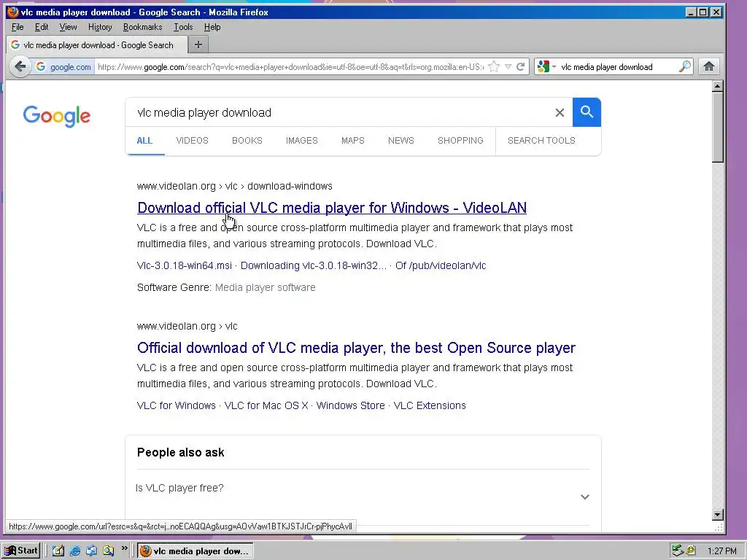Click the scrollbar up arrow
This screenshot has width=747, height=560.
pos(718,87)
